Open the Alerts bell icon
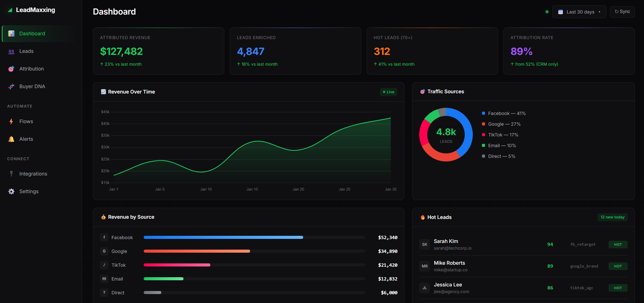This screenshot has width=644, height=303. coord(11,139)
